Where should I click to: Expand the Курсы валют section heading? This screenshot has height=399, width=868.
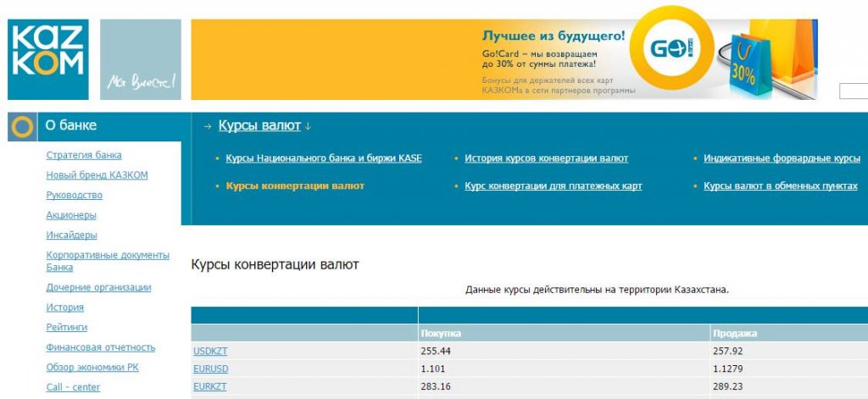point(259,126)
